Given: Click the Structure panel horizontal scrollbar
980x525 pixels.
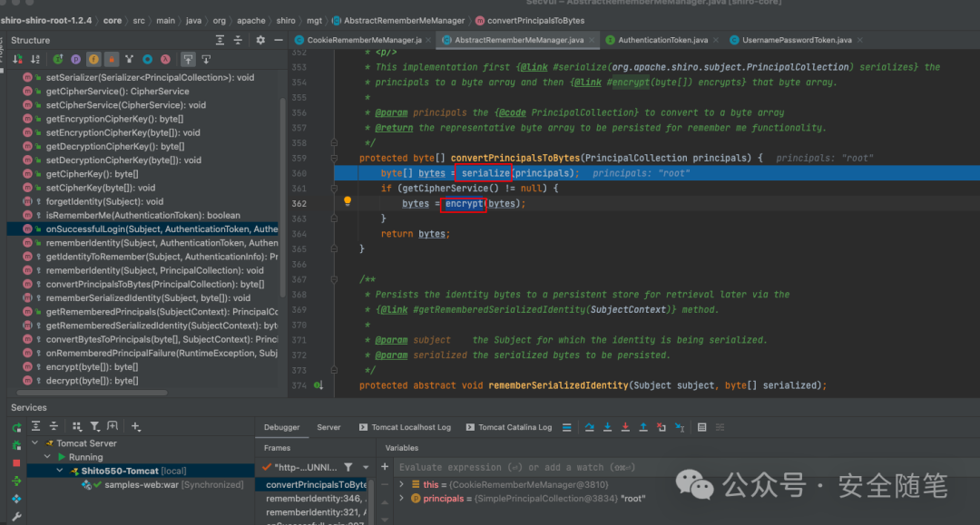Looking at the screenshot, I should (92, 393).
